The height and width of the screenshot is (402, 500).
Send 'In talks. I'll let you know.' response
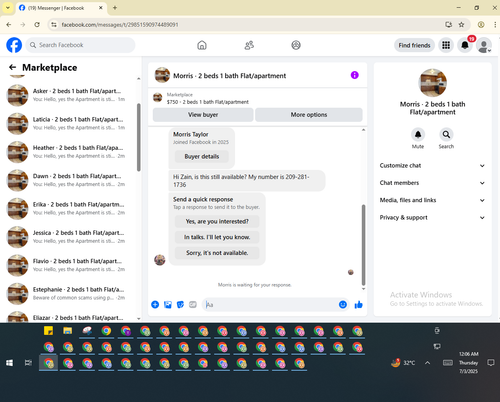click(217, 237)
